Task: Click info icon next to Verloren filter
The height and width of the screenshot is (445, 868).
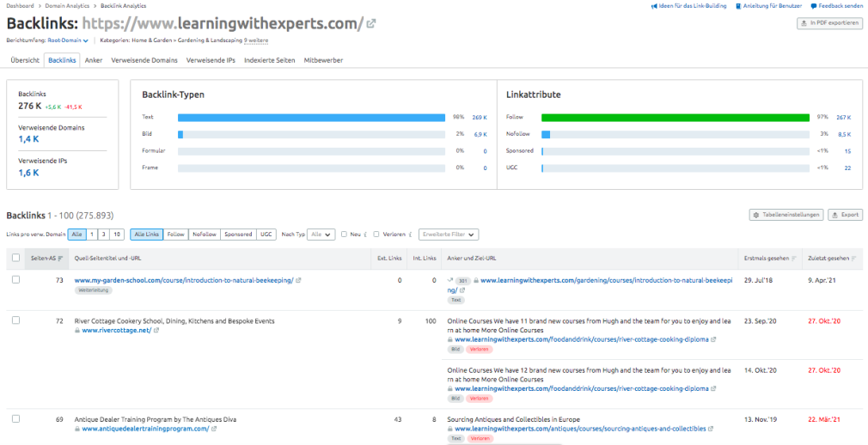Action: [410, 235]
